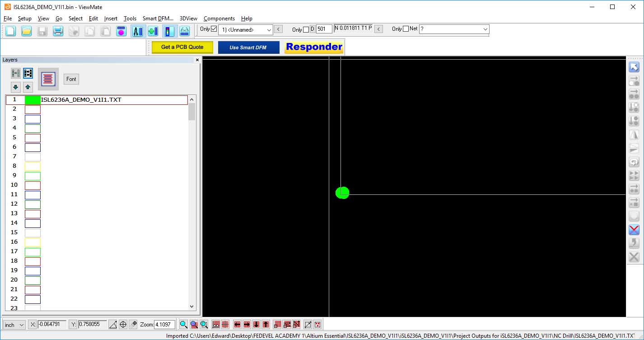
Task: Expand the Net combo box
Action: click(485, 29)
